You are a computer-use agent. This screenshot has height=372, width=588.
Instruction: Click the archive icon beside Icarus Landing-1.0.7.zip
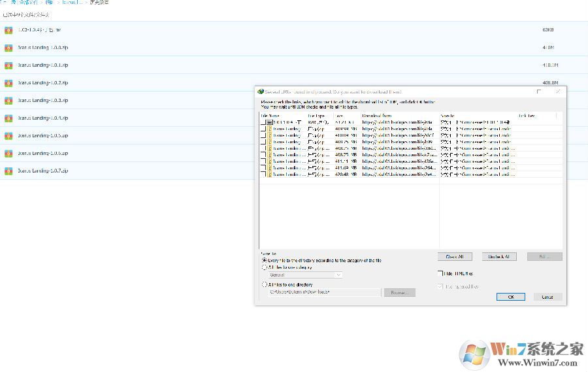coord(8,171)
